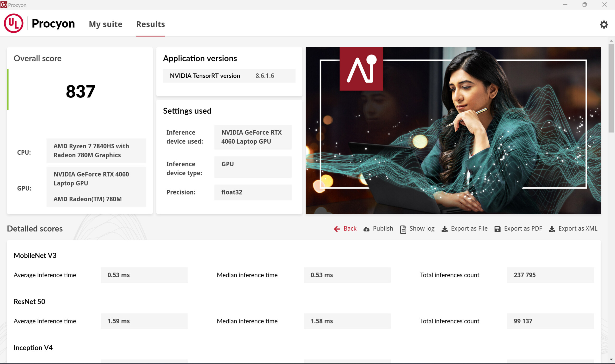
Task: Click the Export as File download icon
Action: (444, 229)
